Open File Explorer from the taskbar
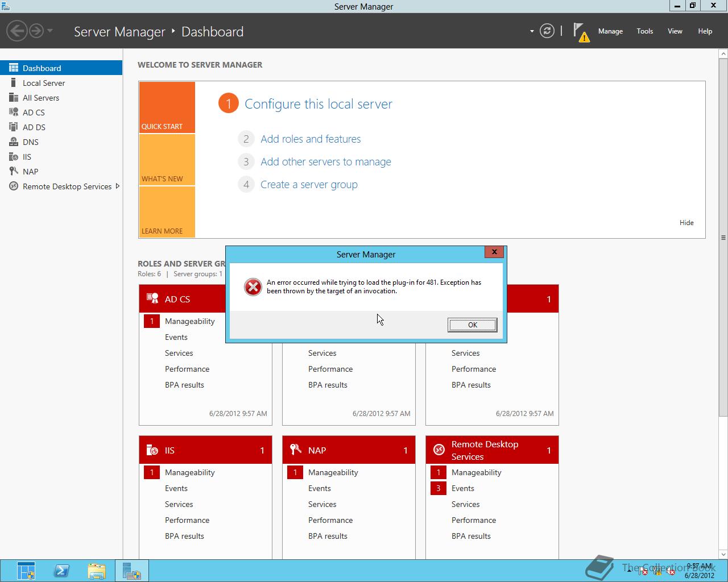728x582 pixels. (x=97, y=571)
